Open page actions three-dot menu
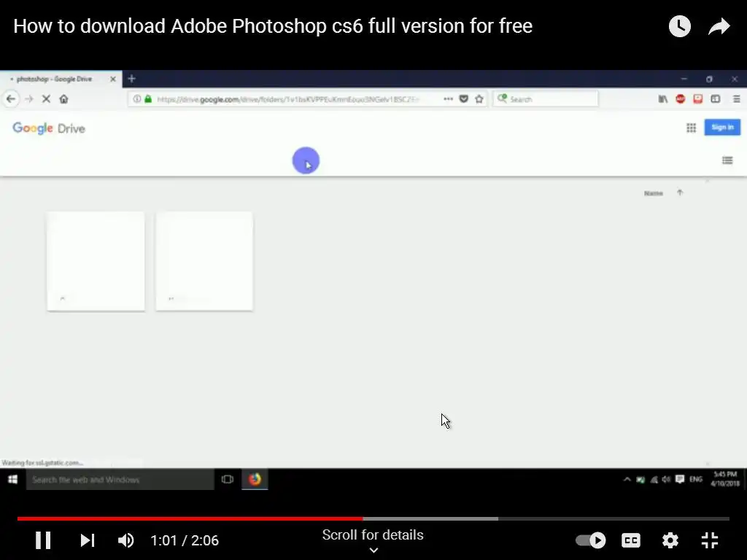The height and width of the screenshot is (560, 747). 449,99
